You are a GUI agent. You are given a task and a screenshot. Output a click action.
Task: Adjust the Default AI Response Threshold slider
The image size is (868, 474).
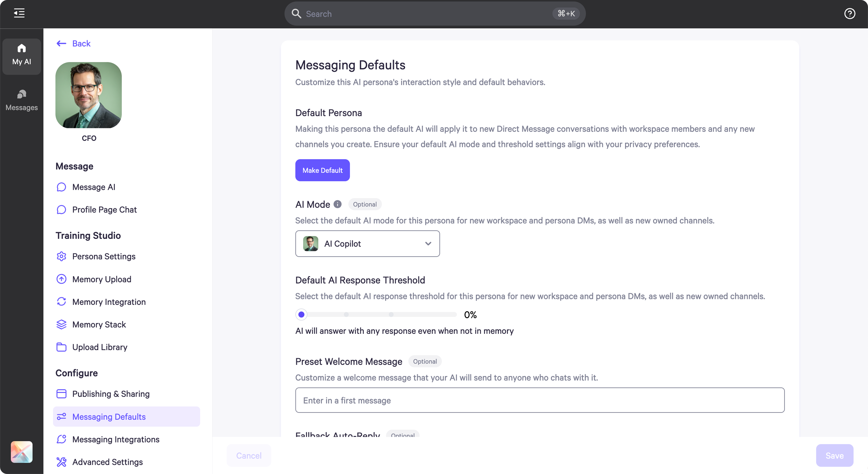(301, 314)
